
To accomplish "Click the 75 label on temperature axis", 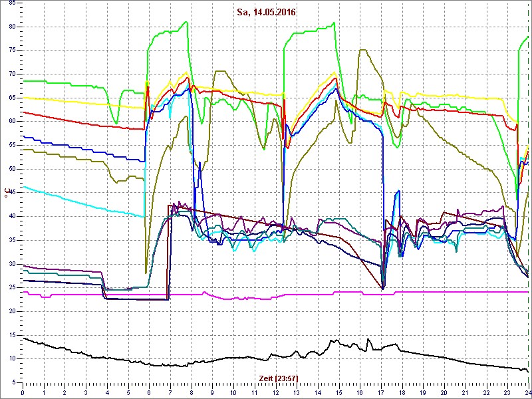I will (11, 51).
